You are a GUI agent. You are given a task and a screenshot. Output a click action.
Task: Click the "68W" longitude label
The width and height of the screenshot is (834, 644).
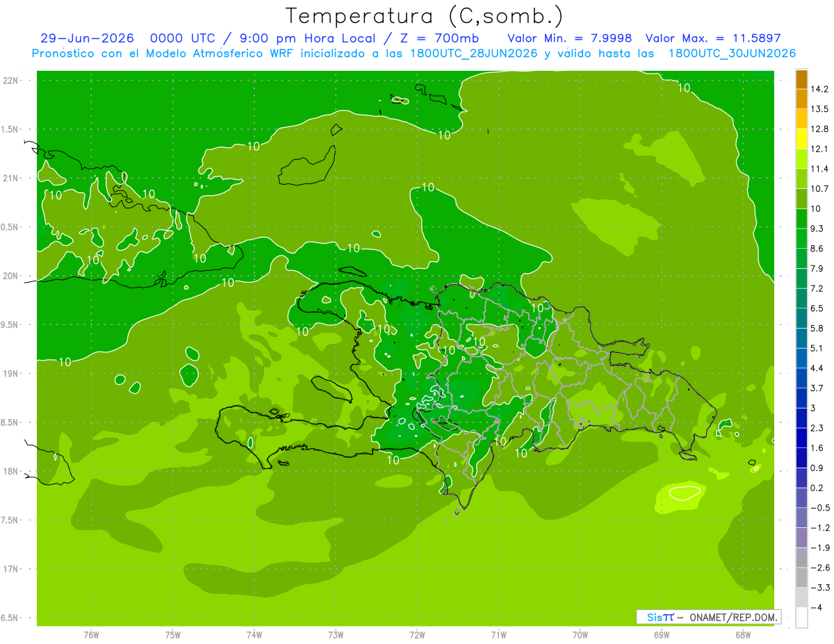[x=742, y=635]
